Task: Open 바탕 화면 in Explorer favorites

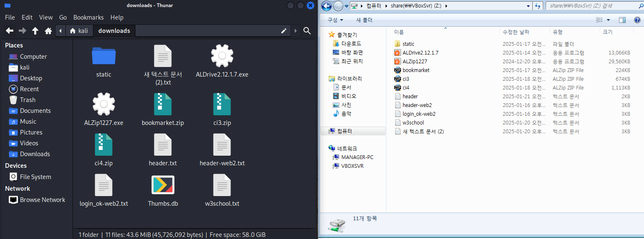Action: 348,52
